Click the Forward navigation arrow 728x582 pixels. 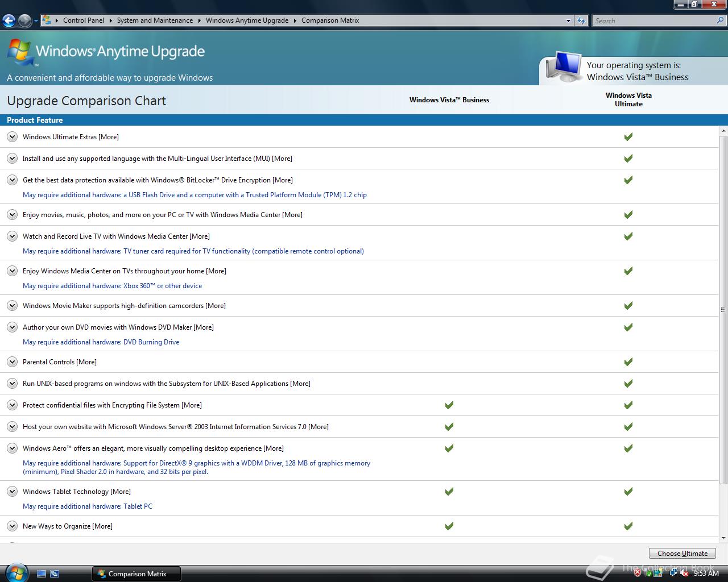click(x=24, y=21)
